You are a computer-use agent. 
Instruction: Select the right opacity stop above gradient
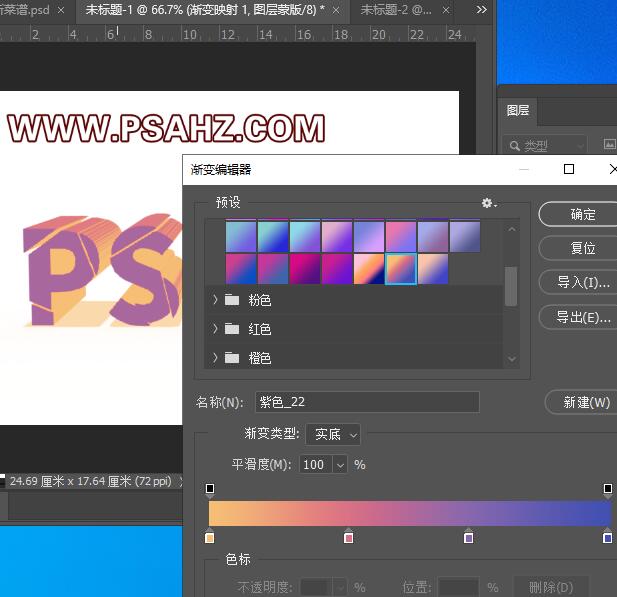click(x=608, y=490)
